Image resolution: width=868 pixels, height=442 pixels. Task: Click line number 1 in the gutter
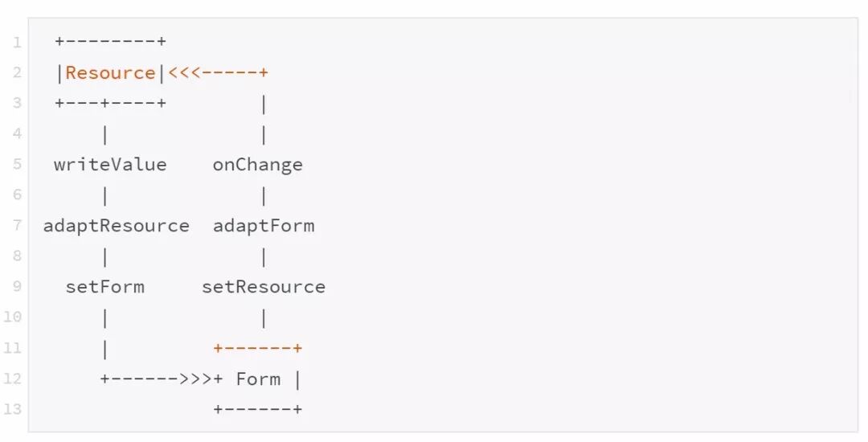pos(18,42)
